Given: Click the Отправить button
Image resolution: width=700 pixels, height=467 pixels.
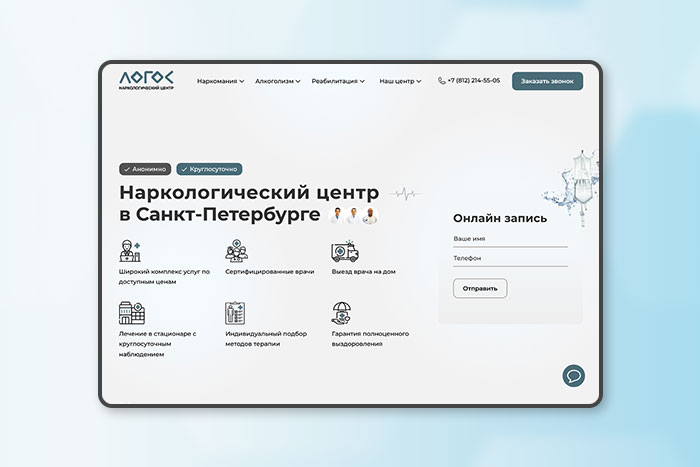Looking at the screenshot, I should [480, 288].
